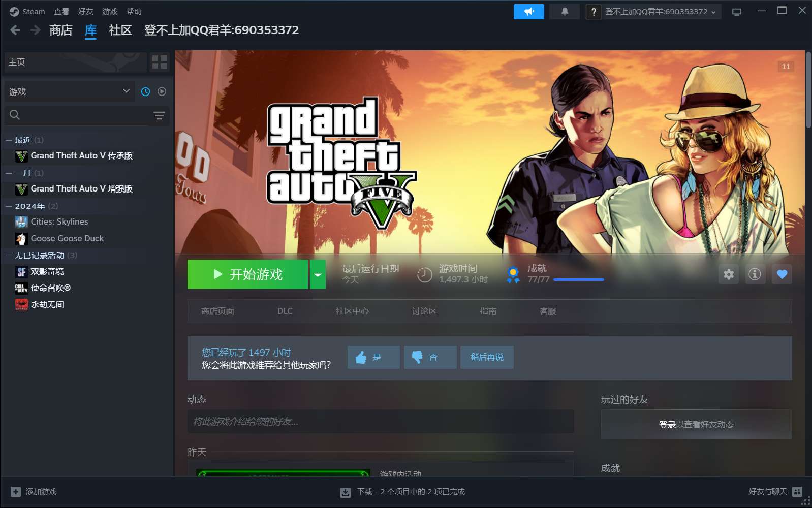Collapse the 最近 group

[9, 140]
